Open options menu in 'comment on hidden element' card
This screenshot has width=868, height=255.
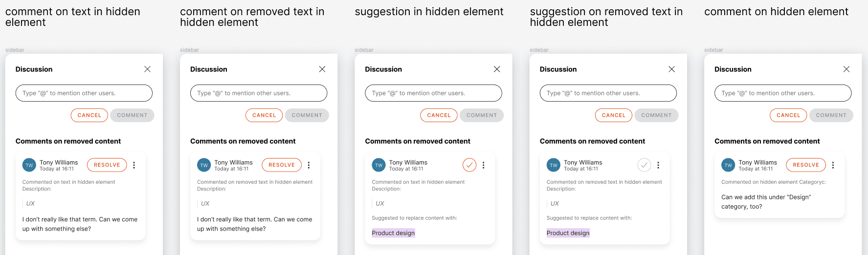(833, 165)
